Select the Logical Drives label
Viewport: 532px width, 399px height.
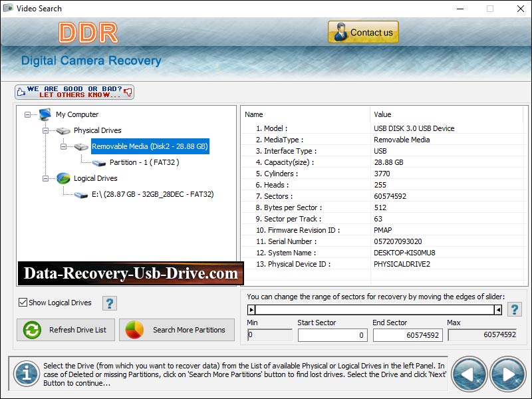[x=95, y=178]
